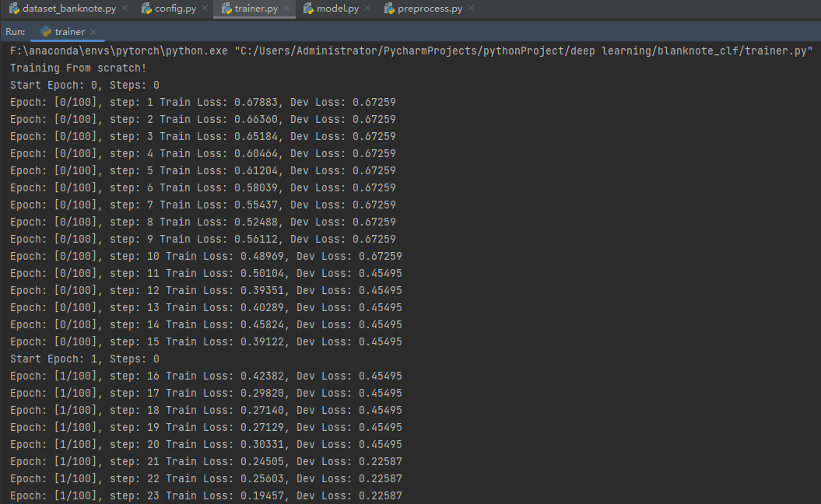
Task: Click Python icon on trainer run tab
Action: point(46,31)
